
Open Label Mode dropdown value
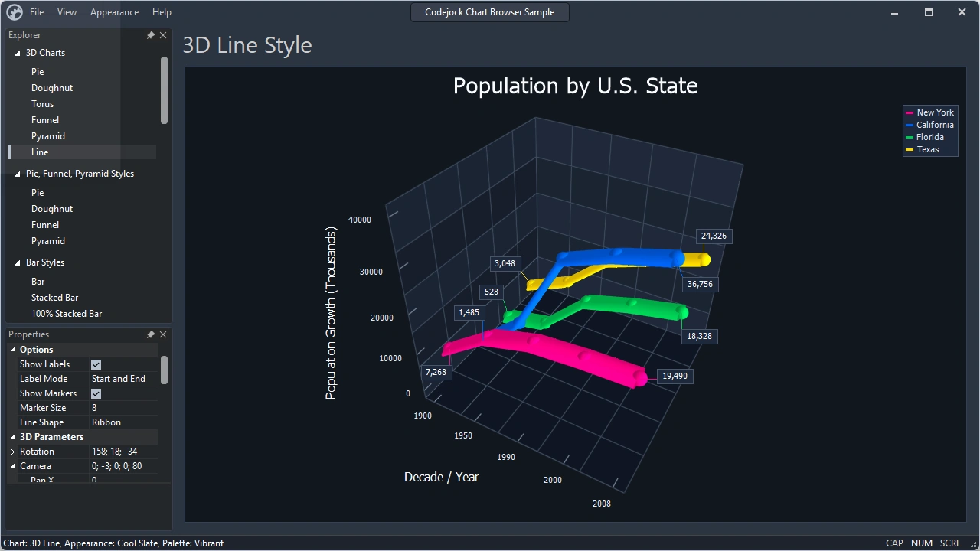pyautogui.click(x=123, y=379)
